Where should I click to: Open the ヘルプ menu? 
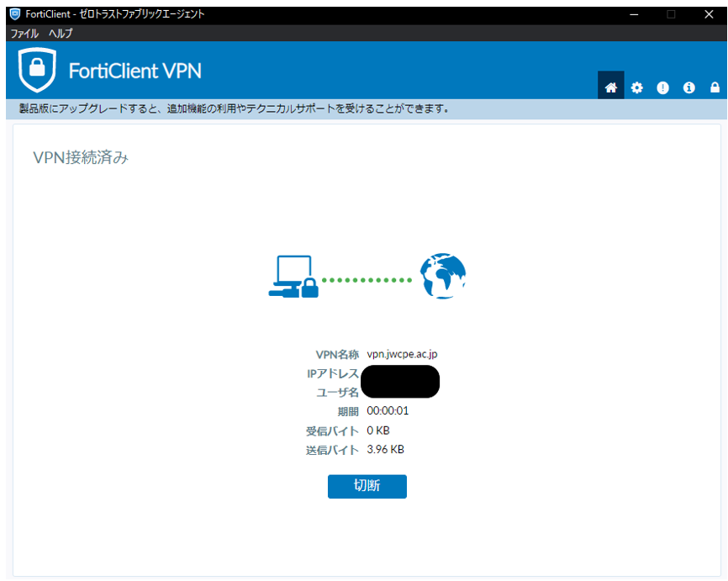(61, 34)
